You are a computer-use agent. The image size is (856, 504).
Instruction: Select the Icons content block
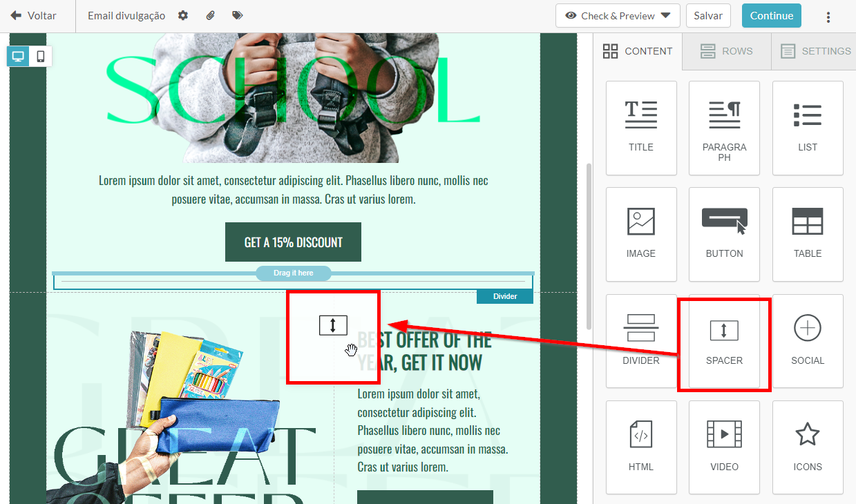(x=808, y=447)
